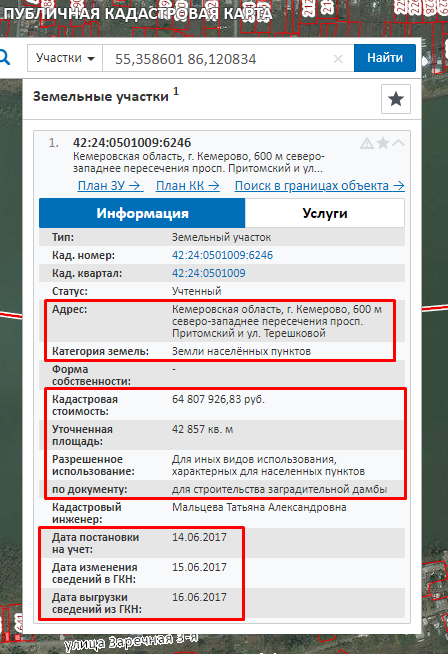Click Поиск в границах объекта link

tap(320, 186)
